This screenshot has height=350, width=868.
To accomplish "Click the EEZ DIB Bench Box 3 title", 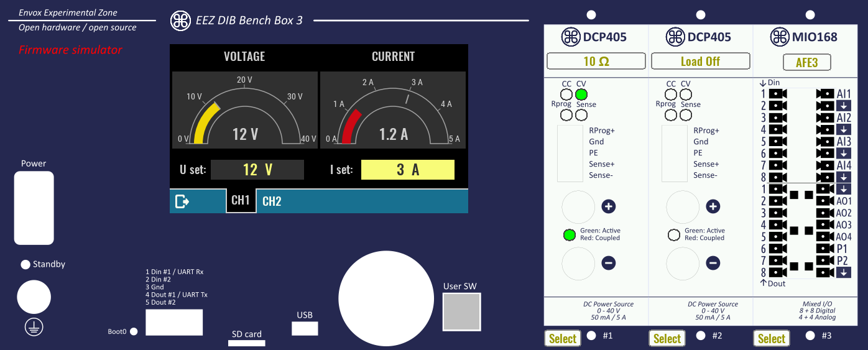I will coord(249,20).
